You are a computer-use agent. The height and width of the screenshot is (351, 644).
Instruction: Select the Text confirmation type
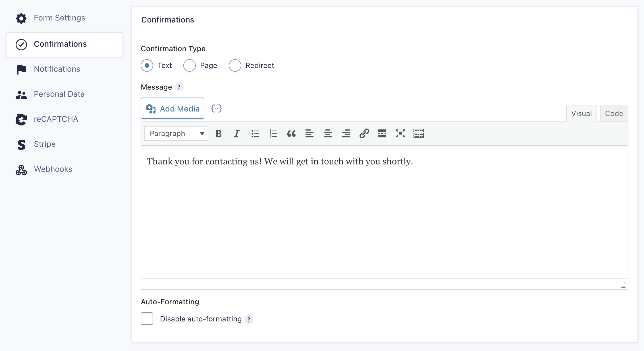[147, 65]
